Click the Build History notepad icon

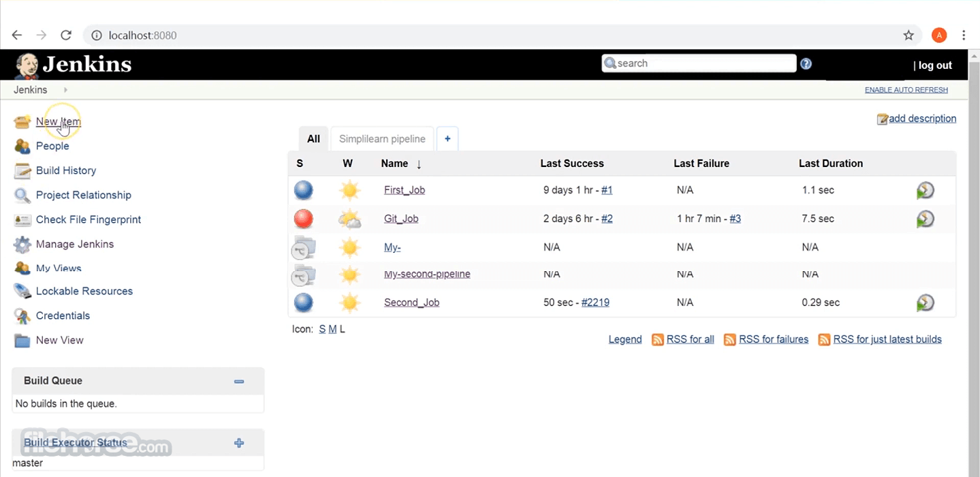[x=22, y=170]
